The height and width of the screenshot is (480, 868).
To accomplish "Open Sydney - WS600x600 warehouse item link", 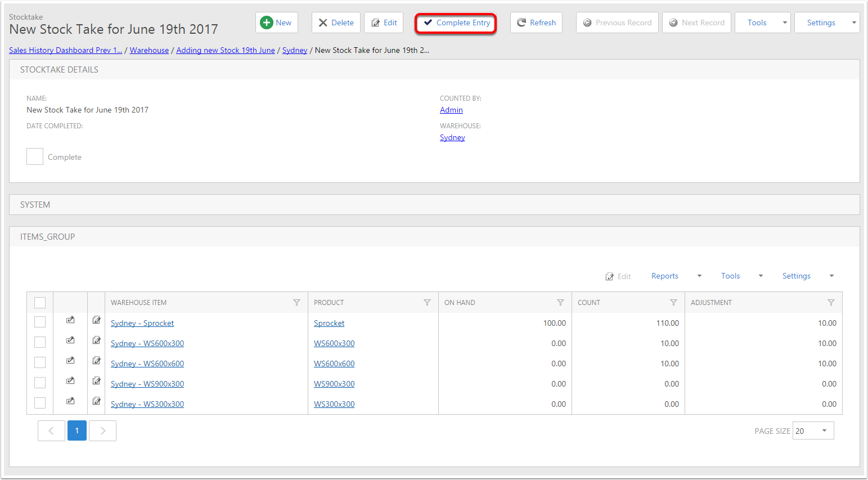I will [x=147, y=364].
